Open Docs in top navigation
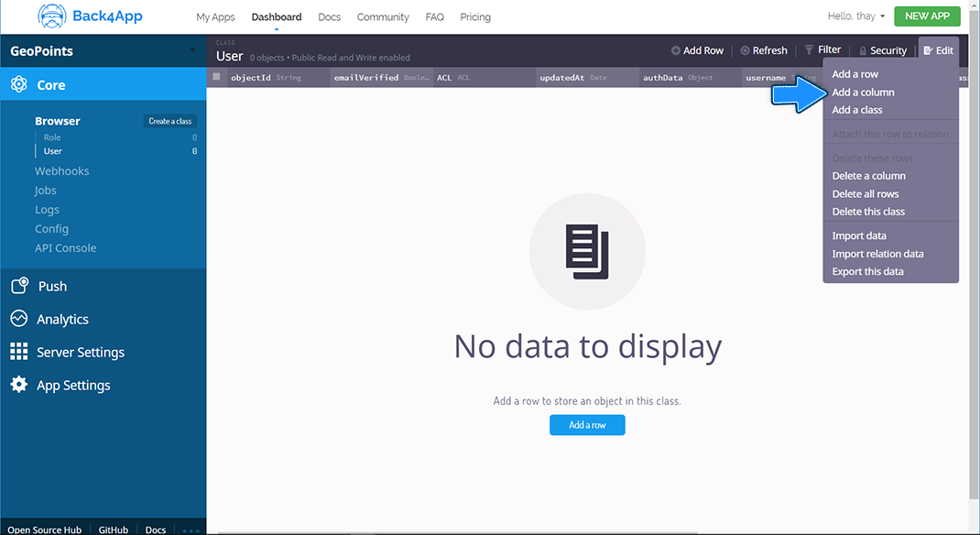Image resolution: width=980 pixels, height=535 pixels. (330, 16)
